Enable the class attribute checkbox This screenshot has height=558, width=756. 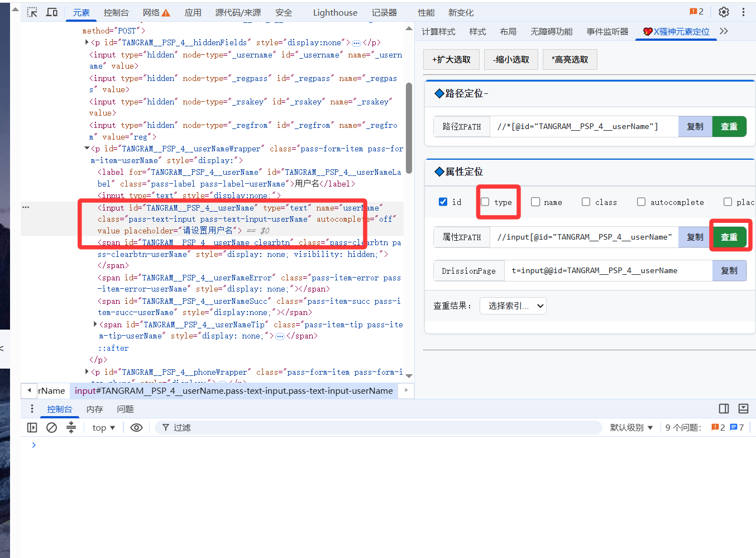click(586, 202)
